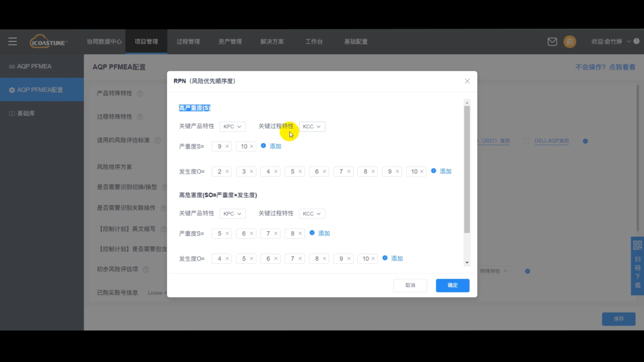Remove severity tag 5 in 高危害度 section

pos(227,233)
